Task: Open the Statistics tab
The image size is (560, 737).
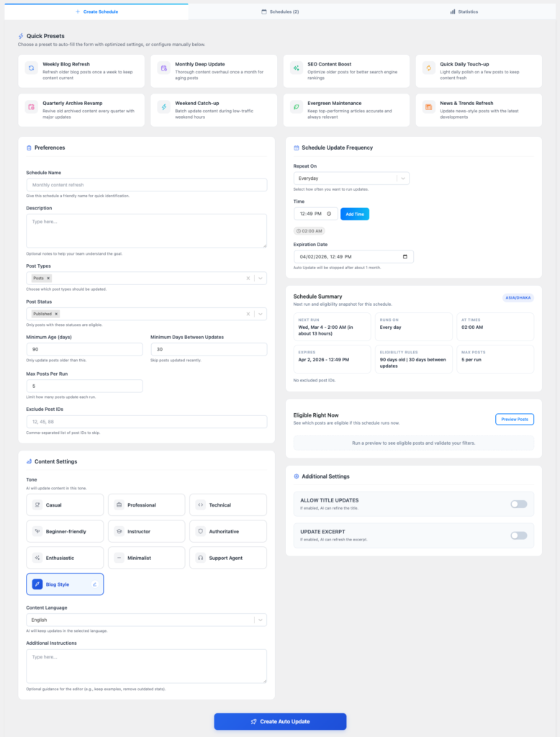Action: click(x=464, y=12)
